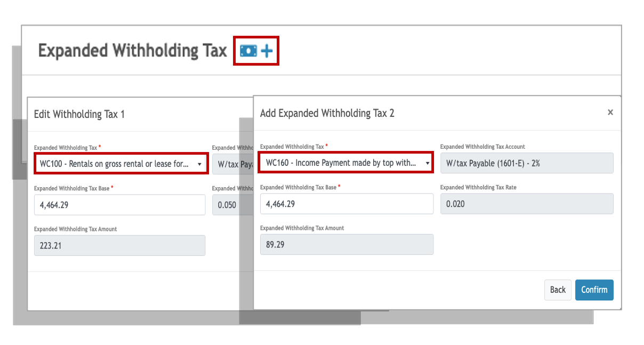The image size is (644, 345).
Task: Click the blue plus icon in the header
Action: [x=267, y=51]
